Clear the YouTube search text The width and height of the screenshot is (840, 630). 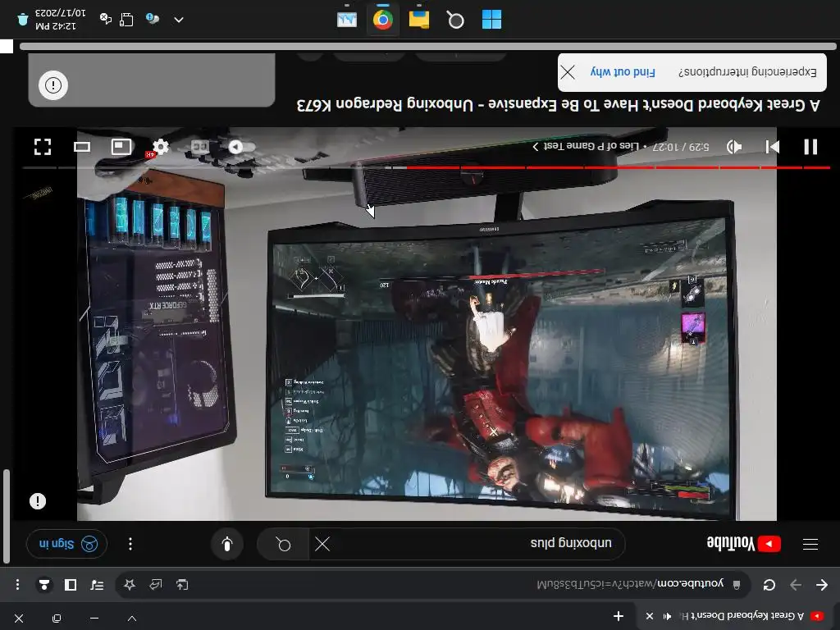click(x=322, y=545)
